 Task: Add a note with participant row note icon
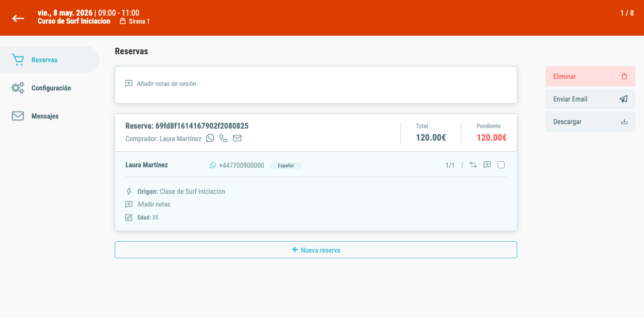click(x=487, y=165)
